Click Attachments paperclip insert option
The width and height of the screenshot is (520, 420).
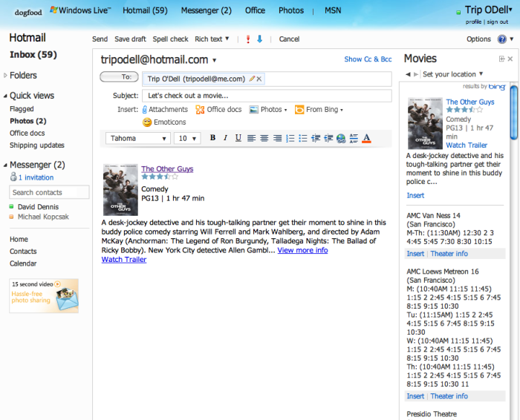pos(165,109)
